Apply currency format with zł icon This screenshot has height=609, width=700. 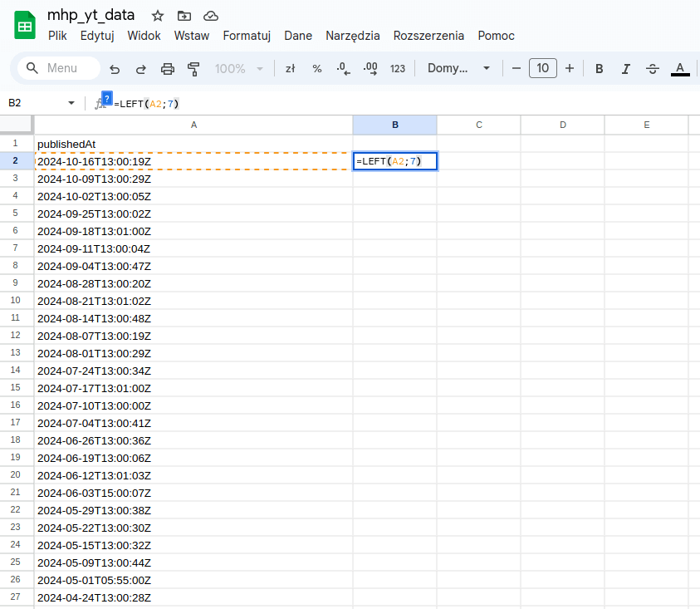tap(290, 69)
